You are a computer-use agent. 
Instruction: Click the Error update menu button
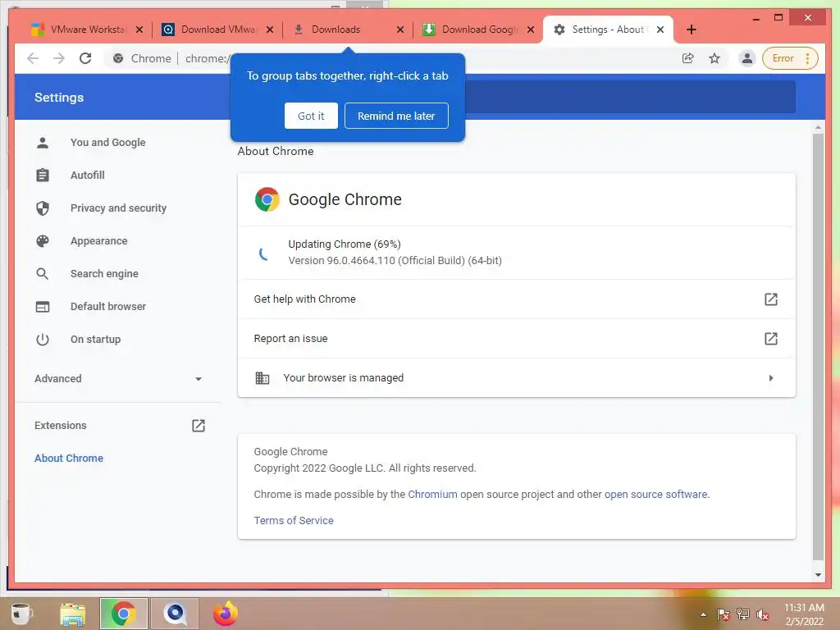[x=790, y=58]
